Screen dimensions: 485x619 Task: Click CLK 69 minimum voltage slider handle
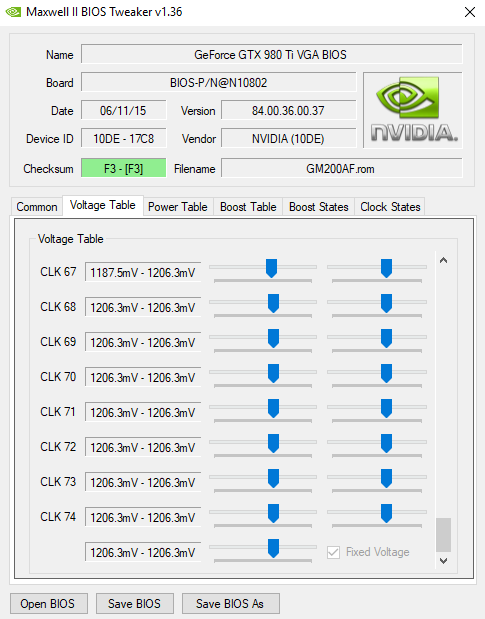(x=273, y=338)
